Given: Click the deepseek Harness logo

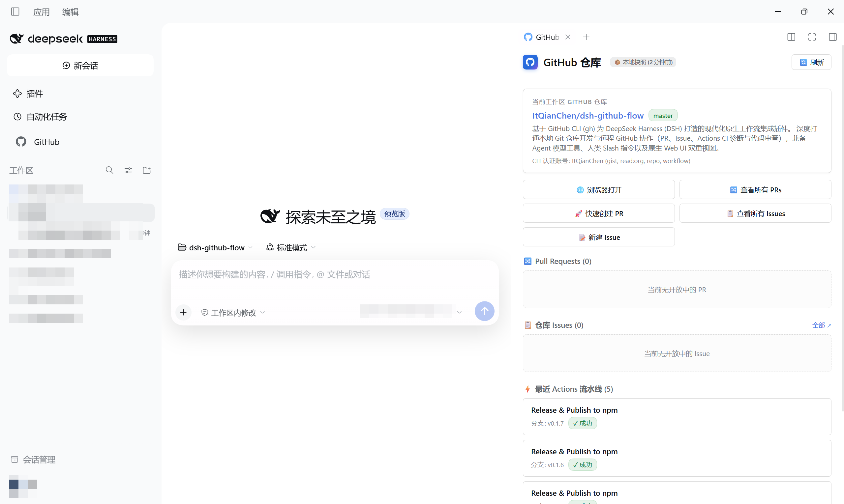Looking at the screenshot, I should coord(63,39).
